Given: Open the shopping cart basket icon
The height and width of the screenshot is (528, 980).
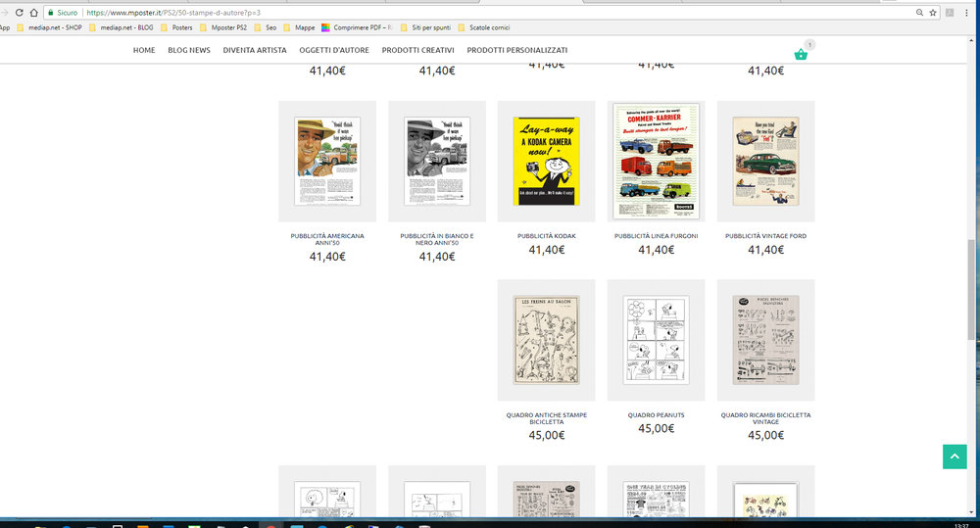Looking at the screenshot, I should 801,54.
